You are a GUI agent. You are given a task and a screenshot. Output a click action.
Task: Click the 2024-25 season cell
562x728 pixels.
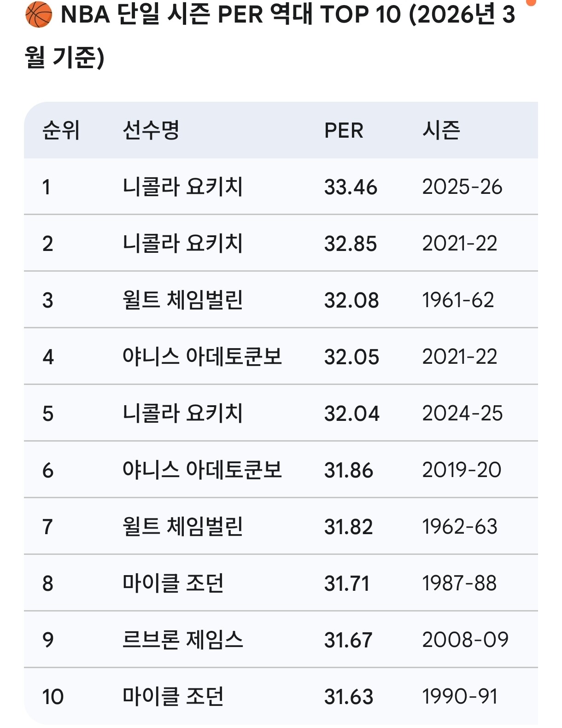(462, 414)
